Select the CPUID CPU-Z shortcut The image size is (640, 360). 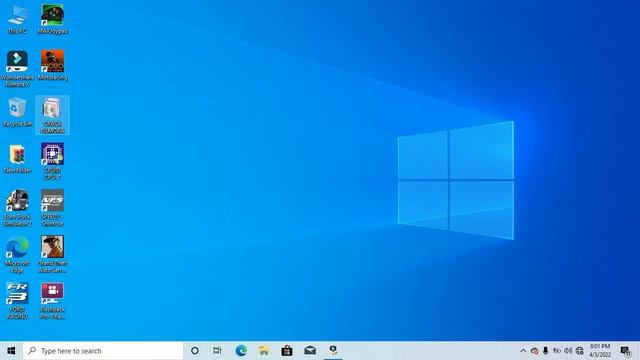coord(52,162)
